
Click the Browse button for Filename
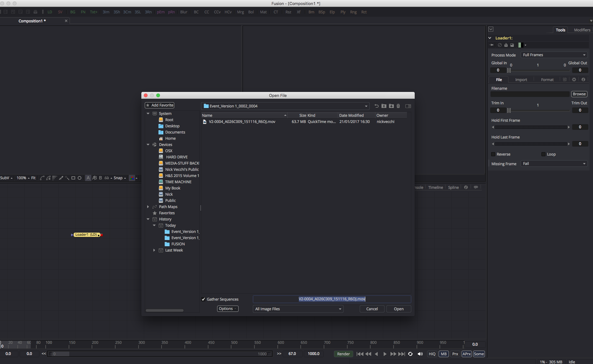pyautogui.click(x=579, y=94)
